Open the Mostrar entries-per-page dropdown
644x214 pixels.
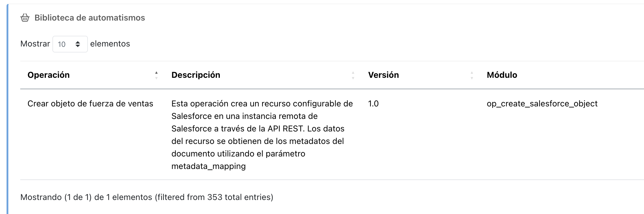point(70,44)
